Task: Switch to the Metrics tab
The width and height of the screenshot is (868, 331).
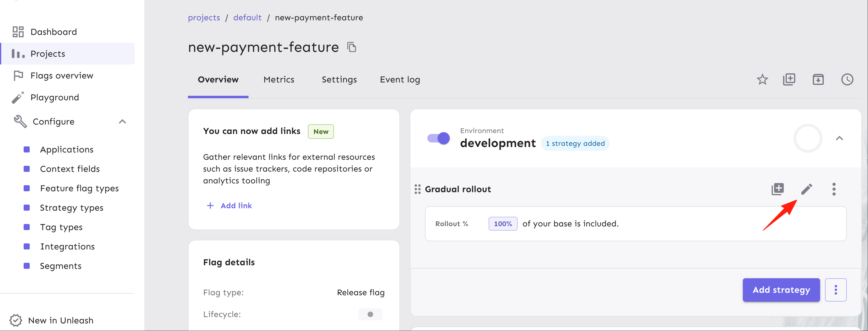Action: (279, 79)
